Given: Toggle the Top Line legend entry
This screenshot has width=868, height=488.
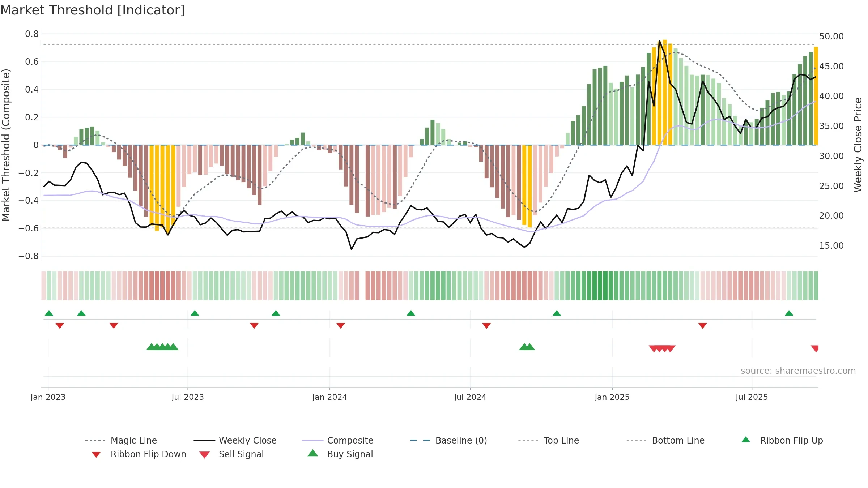Looking at the screenshot, I should (549, 440).
